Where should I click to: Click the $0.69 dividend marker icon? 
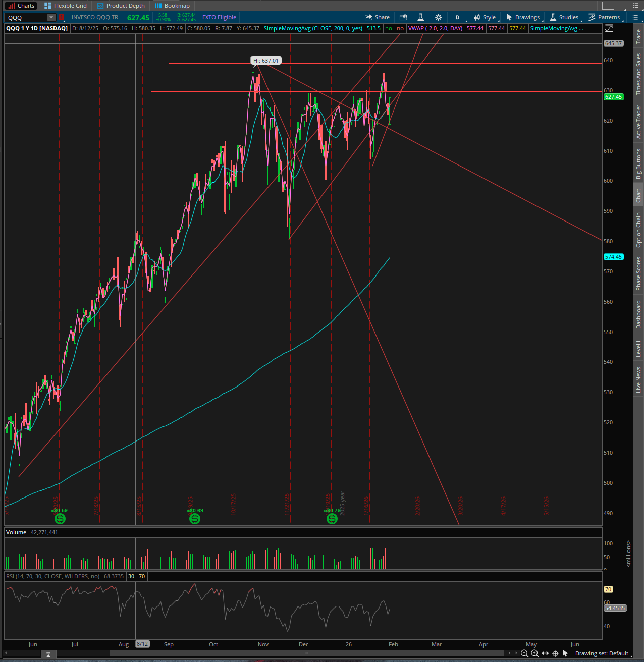click(x=195, y=519)
